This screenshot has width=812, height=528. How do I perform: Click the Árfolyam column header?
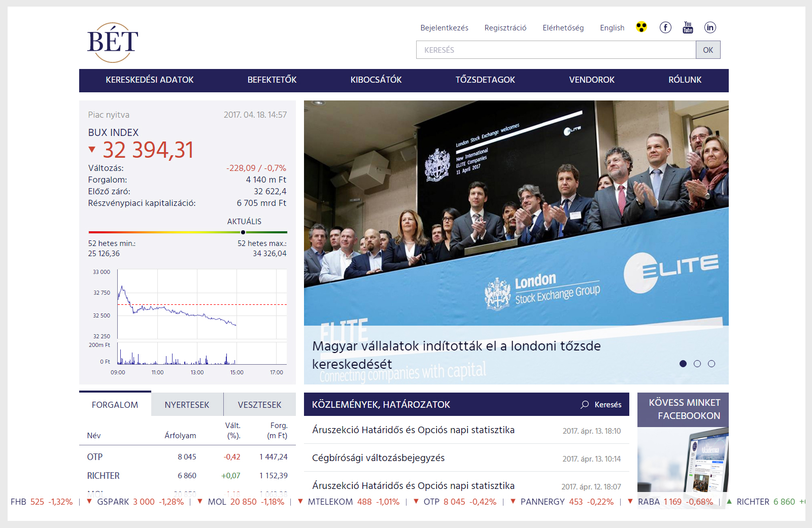pyautogui.click(x=180, y=436)
